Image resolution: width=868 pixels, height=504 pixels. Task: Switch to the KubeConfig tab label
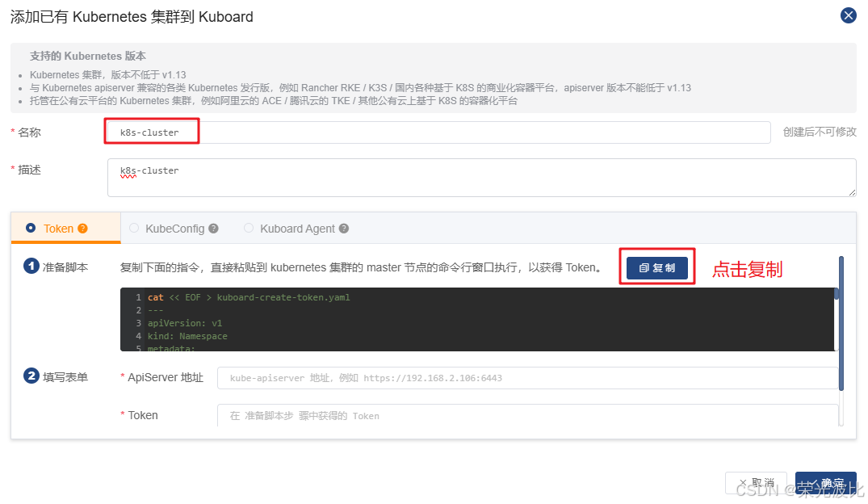[x=175, y=229]
